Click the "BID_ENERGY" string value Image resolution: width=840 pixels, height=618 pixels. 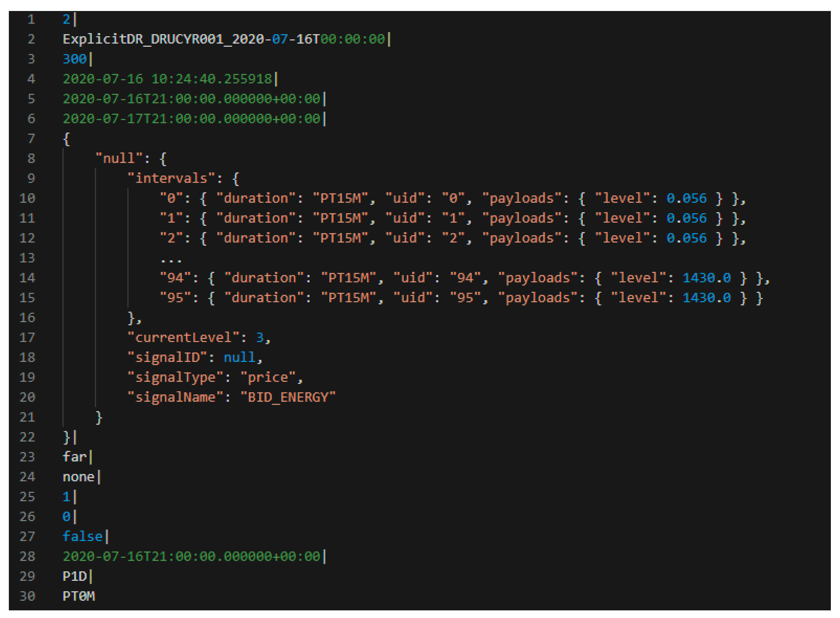click(288, 397)
